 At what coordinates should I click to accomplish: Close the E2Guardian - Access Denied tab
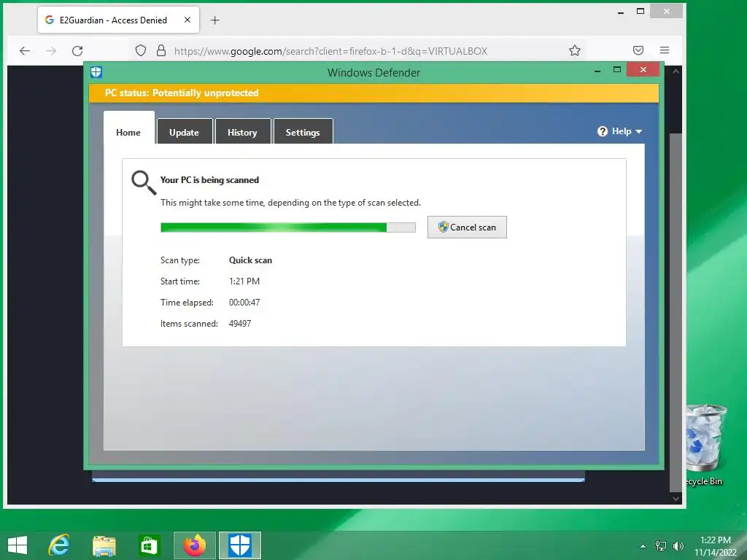(187, 20)
